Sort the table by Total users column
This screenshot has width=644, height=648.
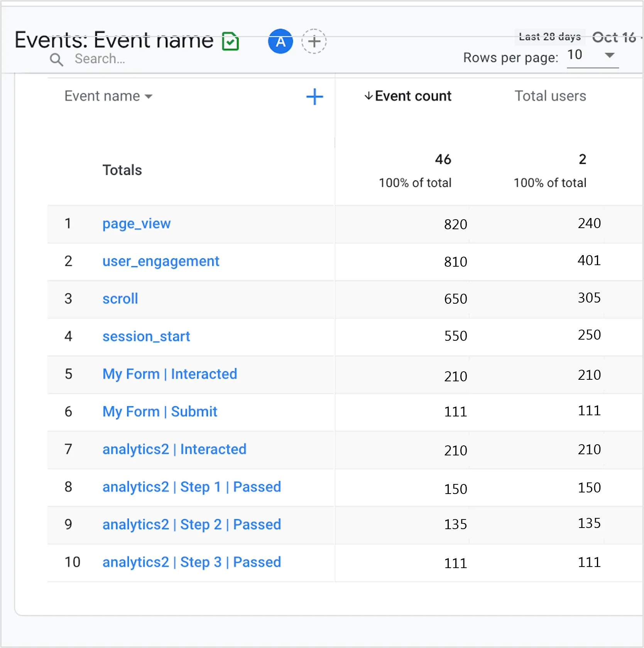tap(549, 96)
